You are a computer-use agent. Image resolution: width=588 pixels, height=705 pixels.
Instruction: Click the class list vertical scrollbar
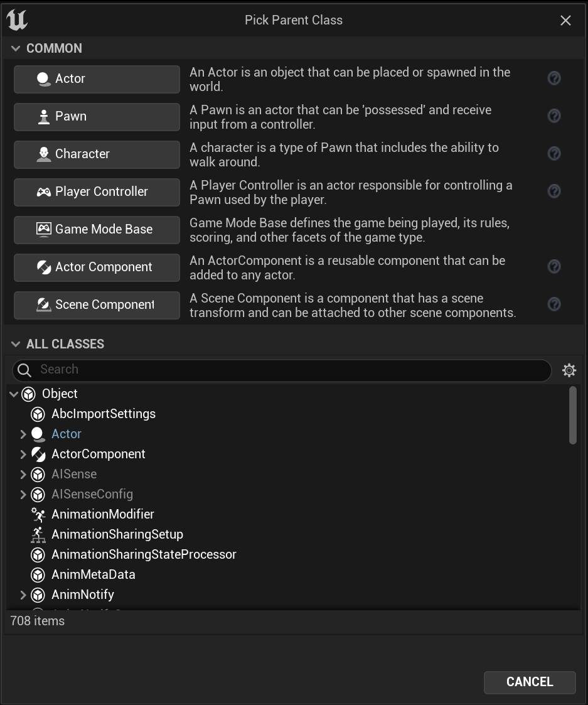[x=572, y=416]
